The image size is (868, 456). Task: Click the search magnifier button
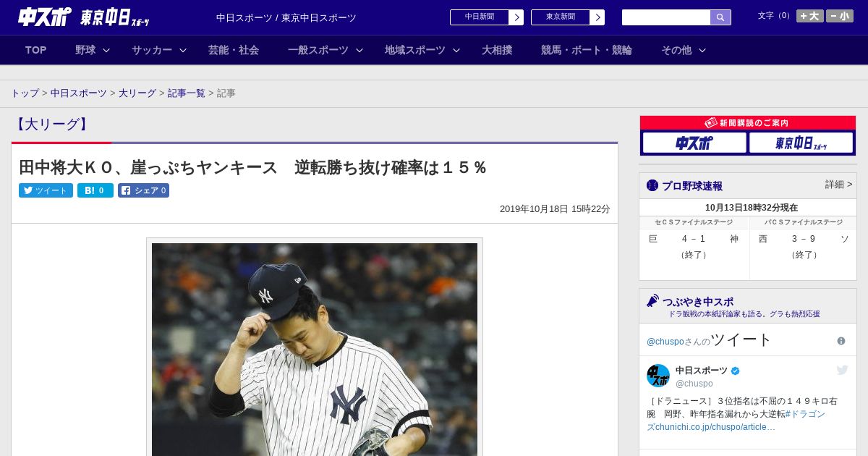pyautogui.click(x=720, y=17)
